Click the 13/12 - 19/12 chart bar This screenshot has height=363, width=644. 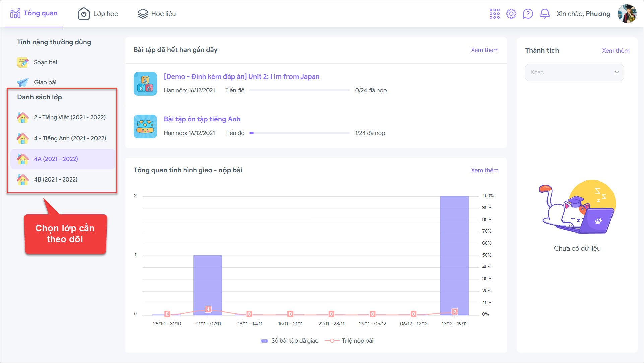pos(454,255)
